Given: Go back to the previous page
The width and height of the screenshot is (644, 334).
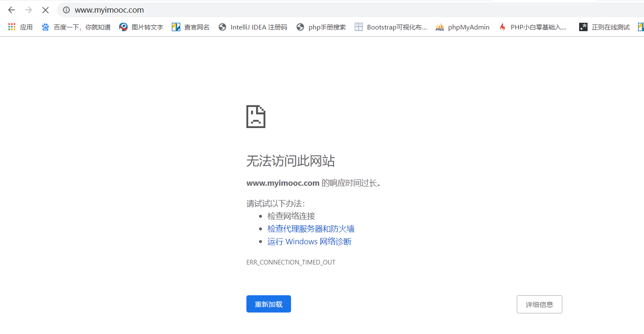Looking at the screenshot, I should click(11, 10).
